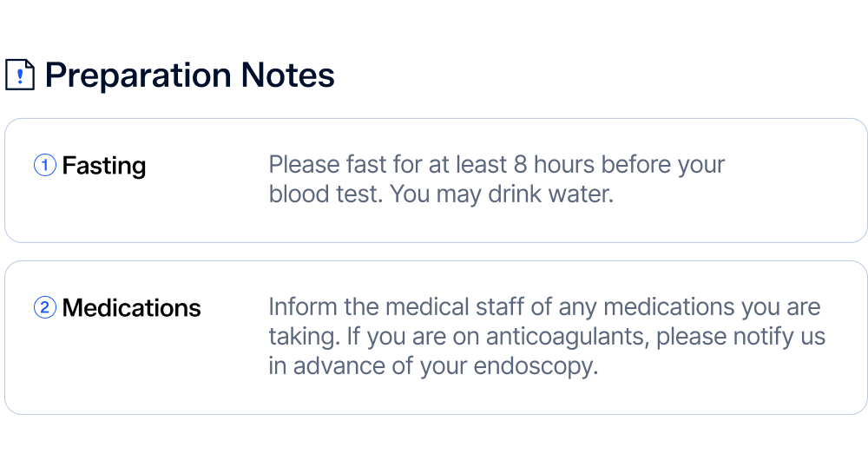Click the circled number 2 icon
This screenshot has width=868, height=467.
45,307
